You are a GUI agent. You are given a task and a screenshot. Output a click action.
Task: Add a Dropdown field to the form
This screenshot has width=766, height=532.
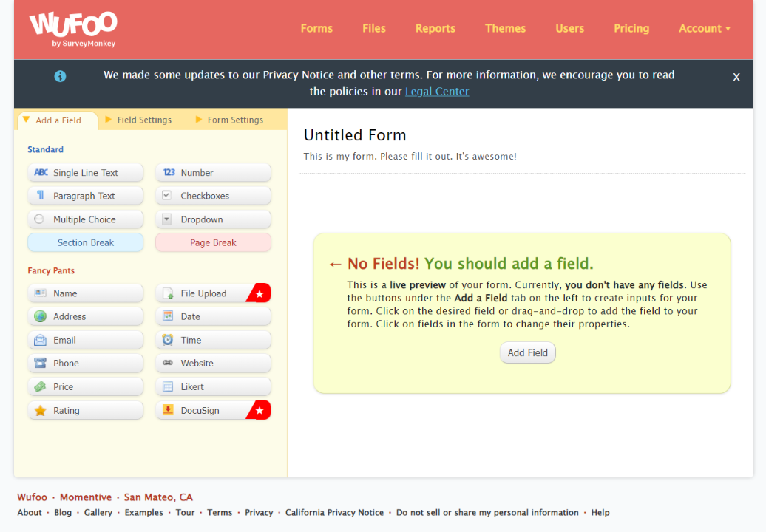pyautogui.click(x=213, y=219)
